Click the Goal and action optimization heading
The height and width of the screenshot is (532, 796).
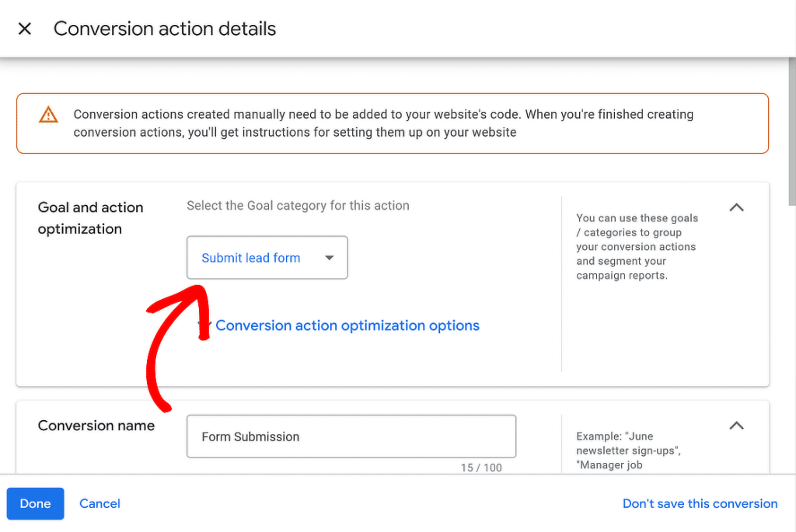90,218
